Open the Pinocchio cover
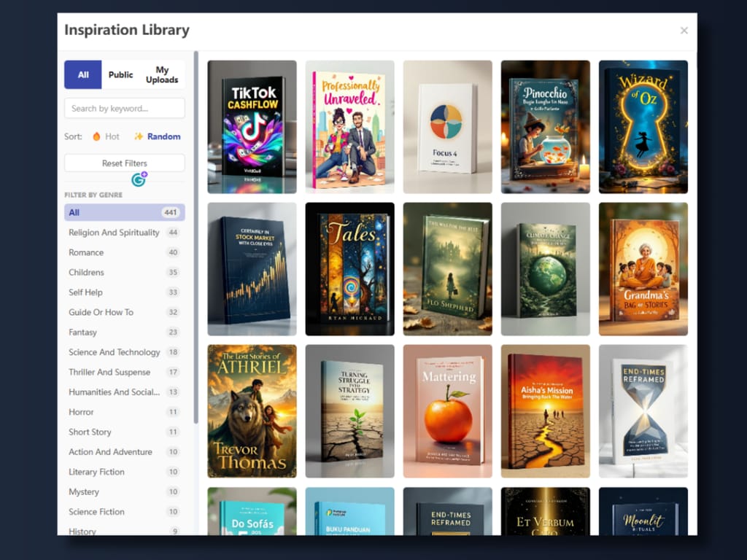Viewport: 747px width, 560px height. coord(546,127)
